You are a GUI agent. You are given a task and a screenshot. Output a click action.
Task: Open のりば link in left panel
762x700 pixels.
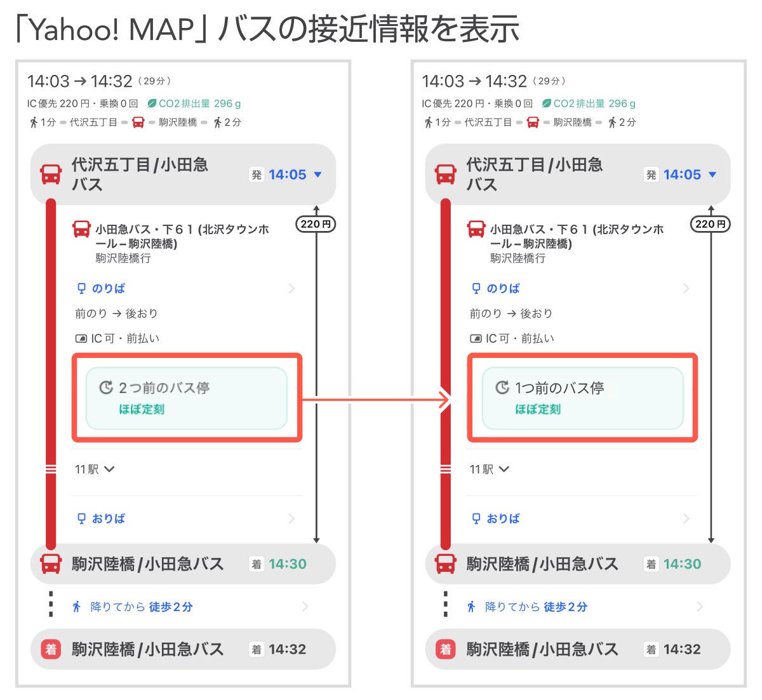coord(109,288)
